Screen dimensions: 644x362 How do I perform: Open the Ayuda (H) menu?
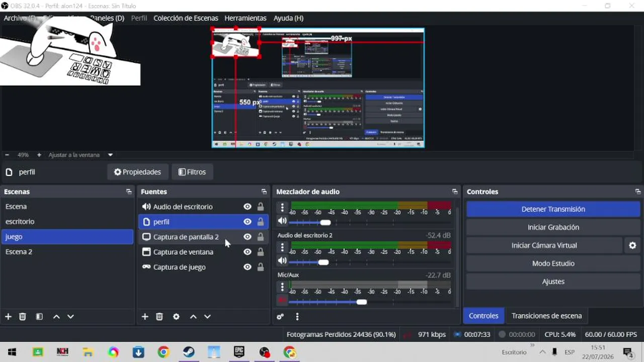pyautogui.click(x=288, y=18)
